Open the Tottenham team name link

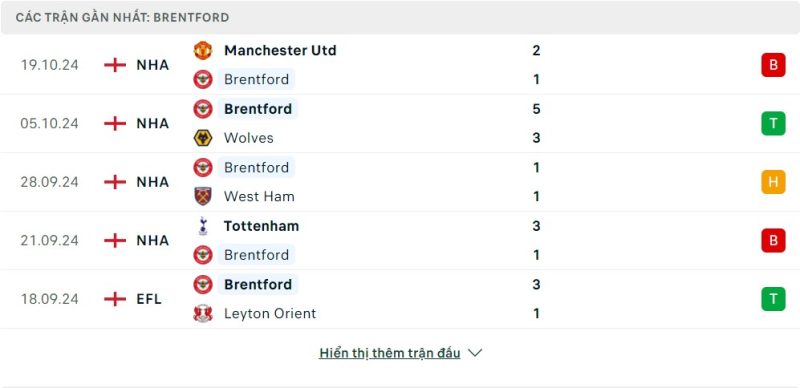[x=261, y=226]
